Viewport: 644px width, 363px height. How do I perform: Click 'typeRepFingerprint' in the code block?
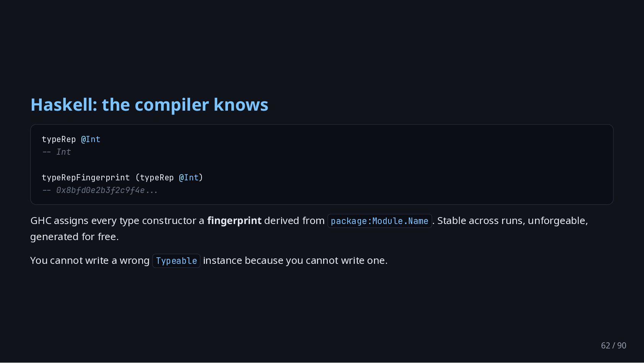coord(86,178)
